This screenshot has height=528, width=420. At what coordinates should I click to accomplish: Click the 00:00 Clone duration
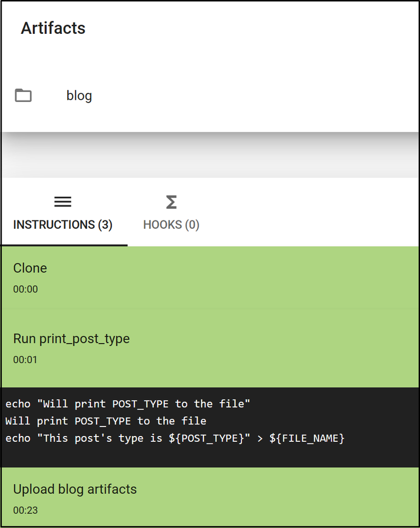coord(25,289)
